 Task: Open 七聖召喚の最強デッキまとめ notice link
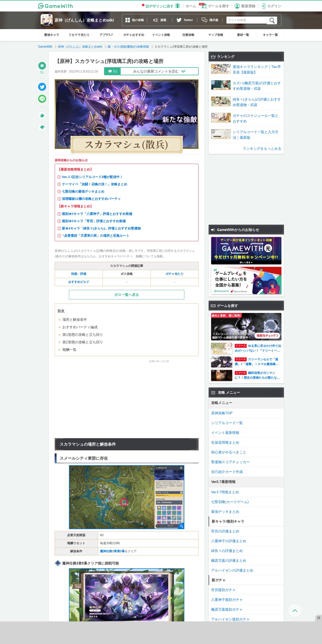point(83,192)
